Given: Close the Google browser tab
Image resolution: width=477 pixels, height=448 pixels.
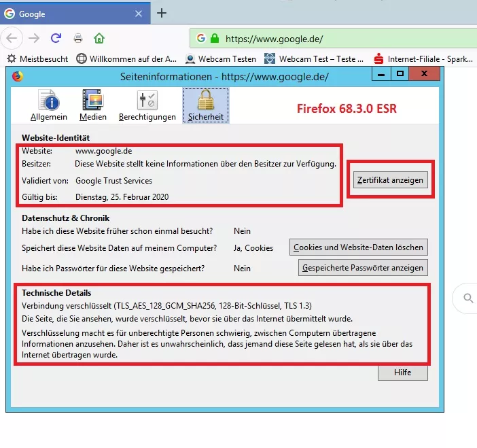Looking at the screenshot, I should (x=139, y=14).
